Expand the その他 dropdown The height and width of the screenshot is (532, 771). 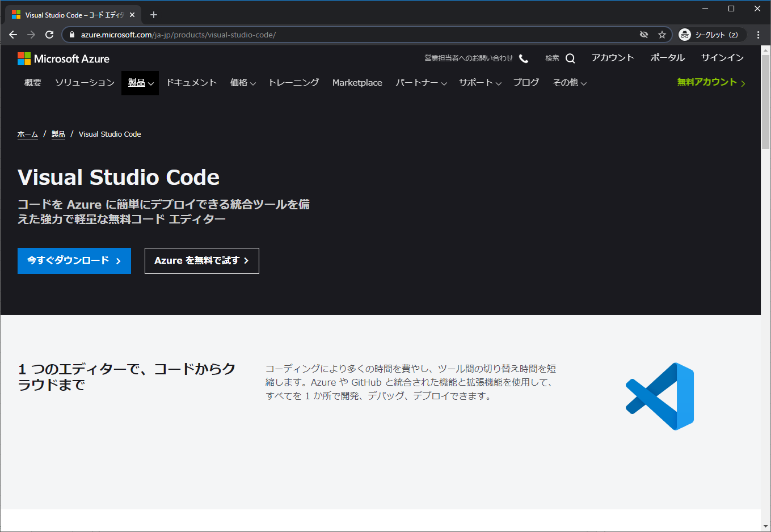coord(570,83)
